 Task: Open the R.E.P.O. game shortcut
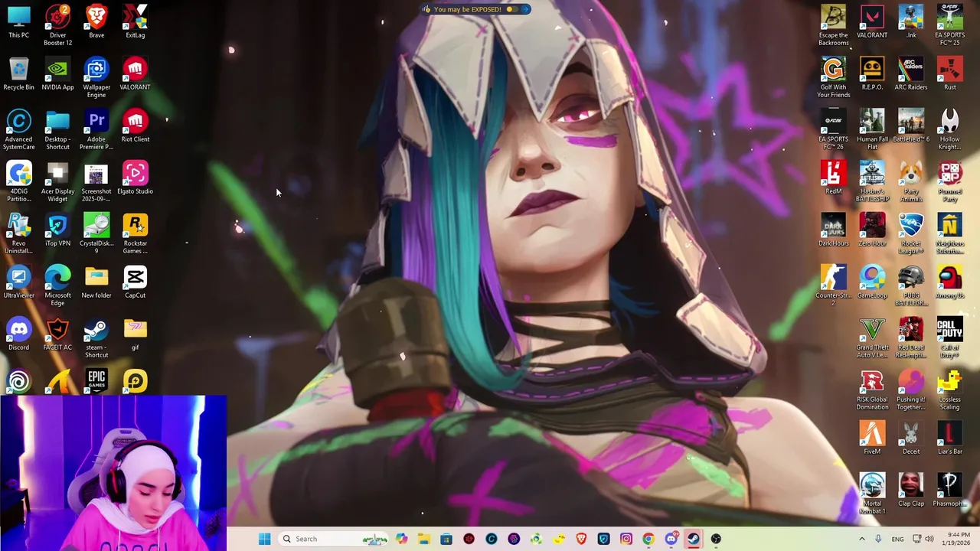click(x=872, y=73)
